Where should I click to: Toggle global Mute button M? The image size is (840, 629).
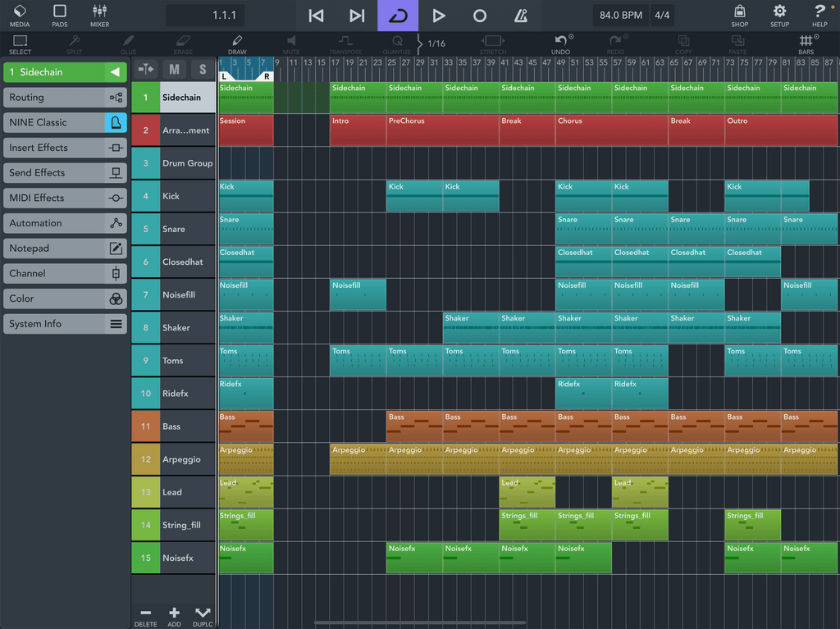pyautogui.click(x=174, y=70)
